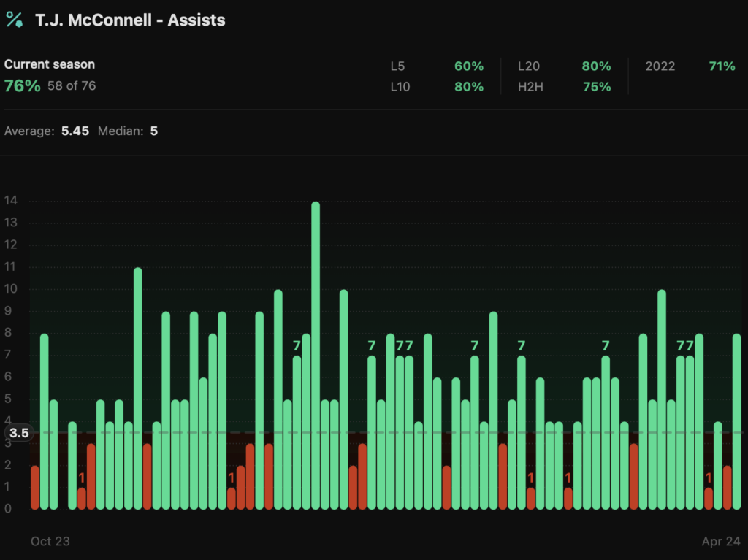Click the large 76% season hit rate
Screen dimensions: 748x560
(23, 86)
